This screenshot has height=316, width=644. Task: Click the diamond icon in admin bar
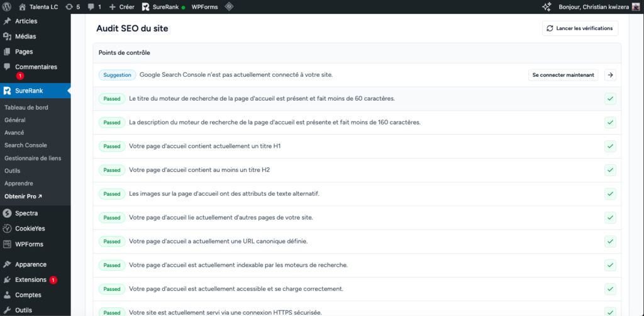(229, 6)
